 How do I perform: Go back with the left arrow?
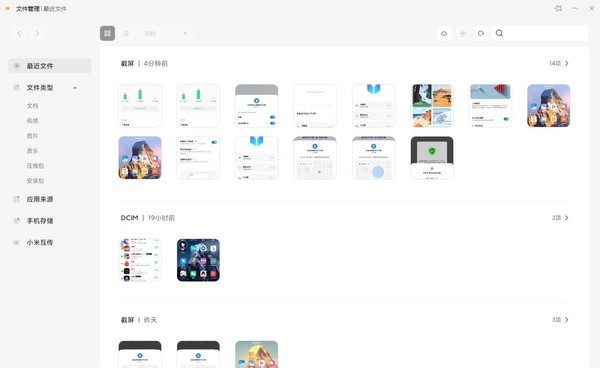[x=19, y=34]
